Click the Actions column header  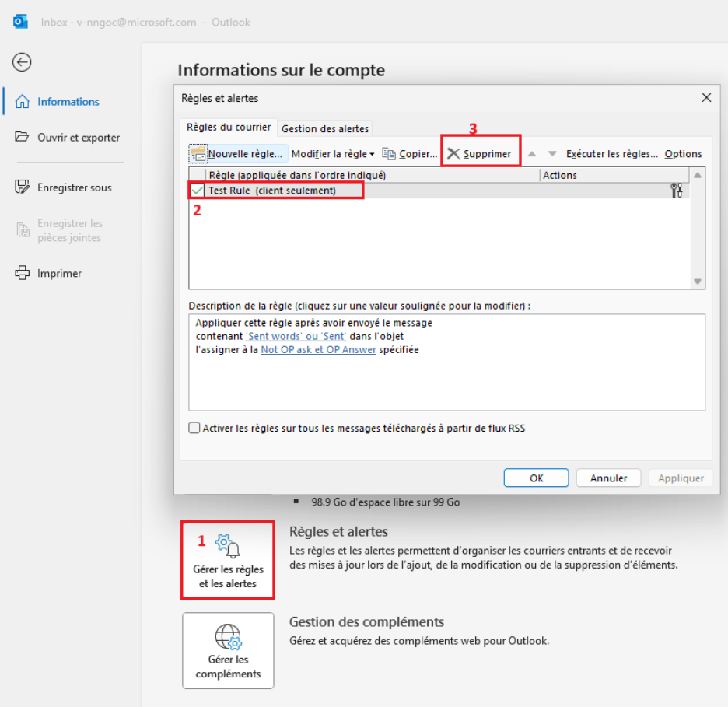click(x=614, y=175)
